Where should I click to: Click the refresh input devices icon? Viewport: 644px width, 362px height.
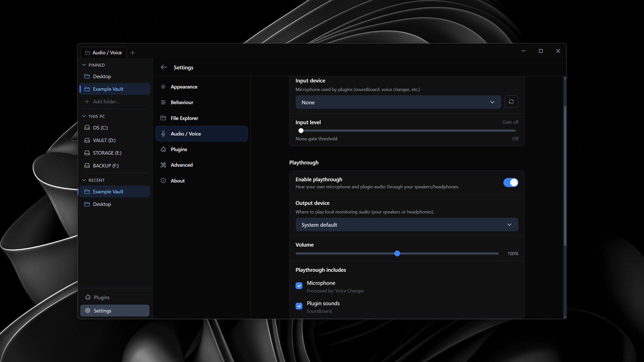click(x=511, y=102)
